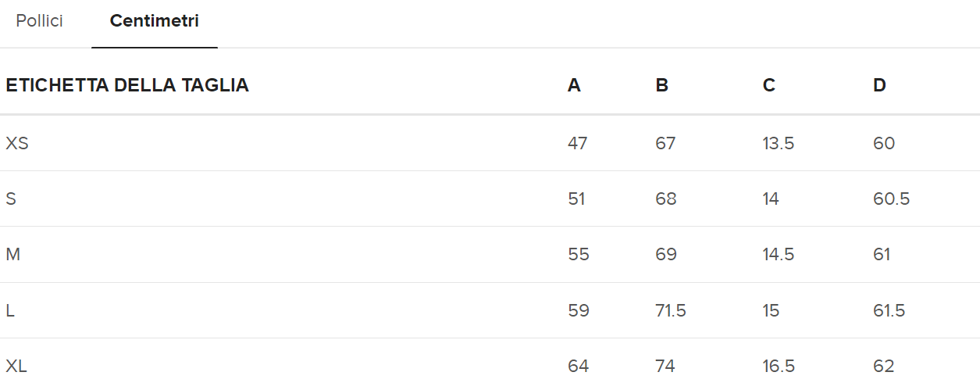
Task: Click the S value 60.5 in column D
Action: (x=891, y=199)
